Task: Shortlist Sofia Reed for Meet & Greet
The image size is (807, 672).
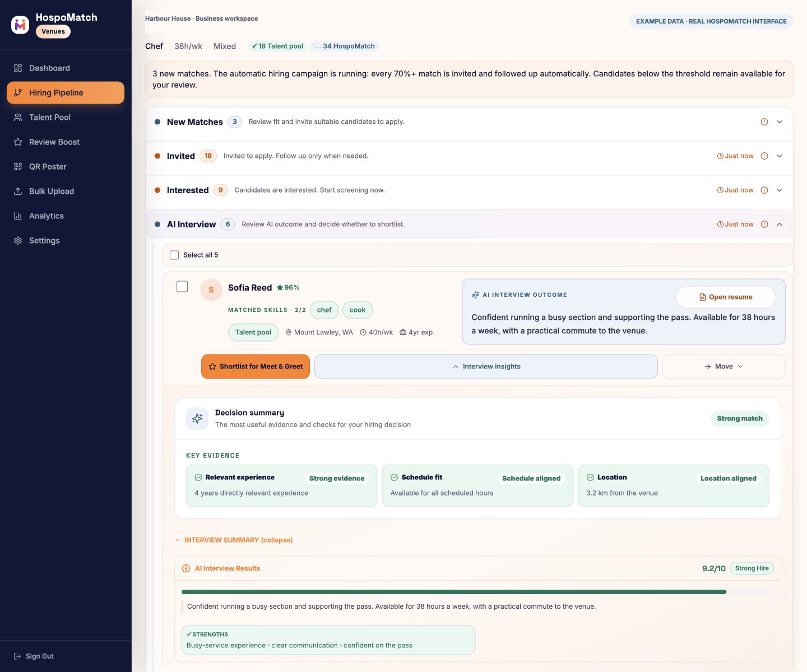Action: click(256, 367)
